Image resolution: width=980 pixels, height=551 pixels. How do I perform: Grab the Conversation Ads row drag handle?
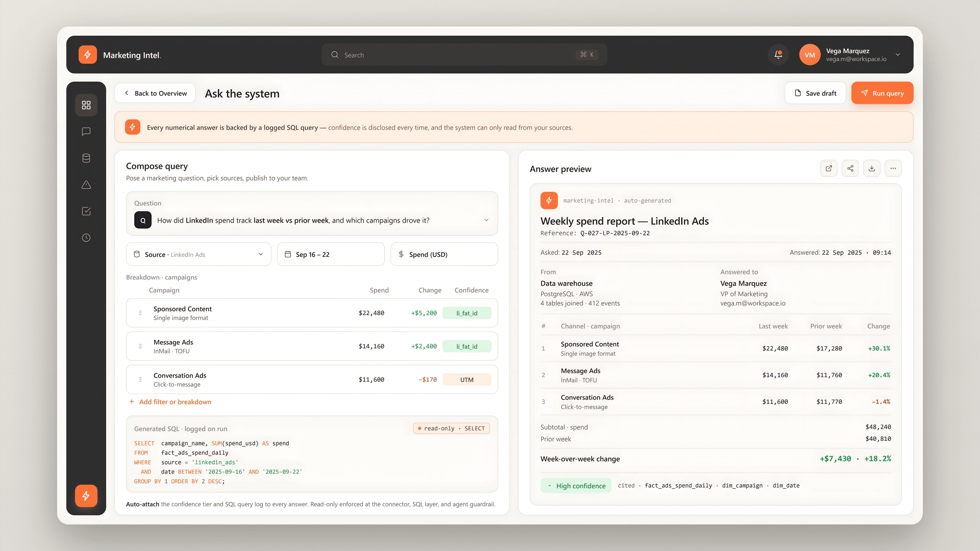(140, 380)
